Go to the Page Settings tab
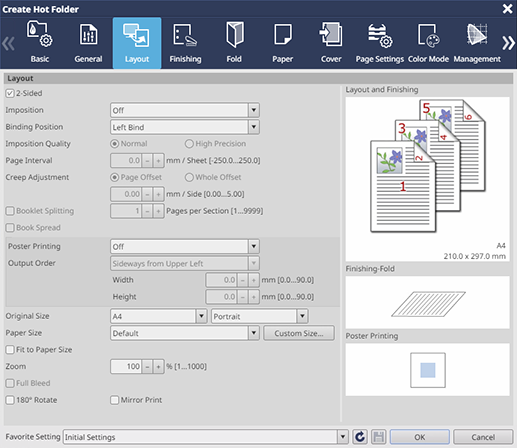Image resolution: width=517 pixels, height=448 pixels. 380,43
